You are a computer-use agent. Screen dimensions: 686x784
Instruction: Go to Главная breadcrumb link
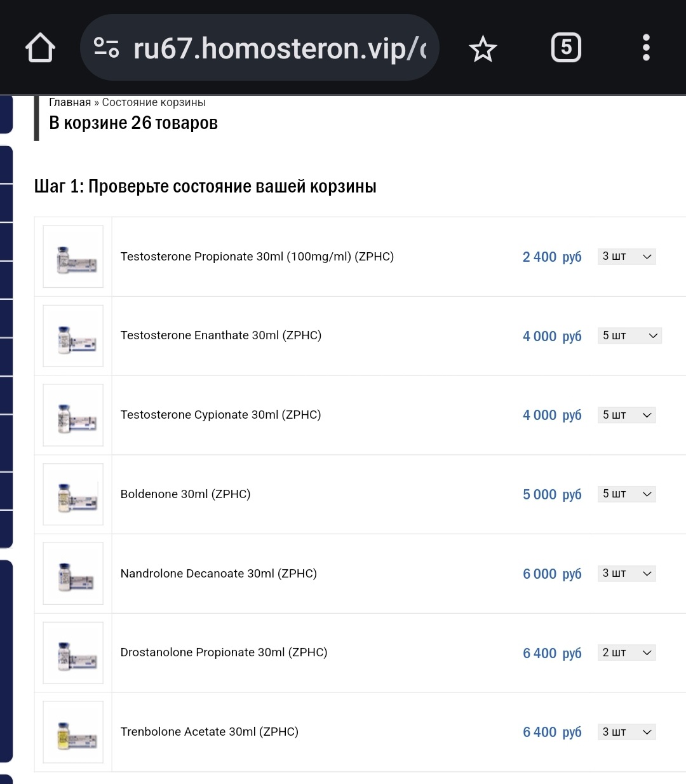point(70,102)
